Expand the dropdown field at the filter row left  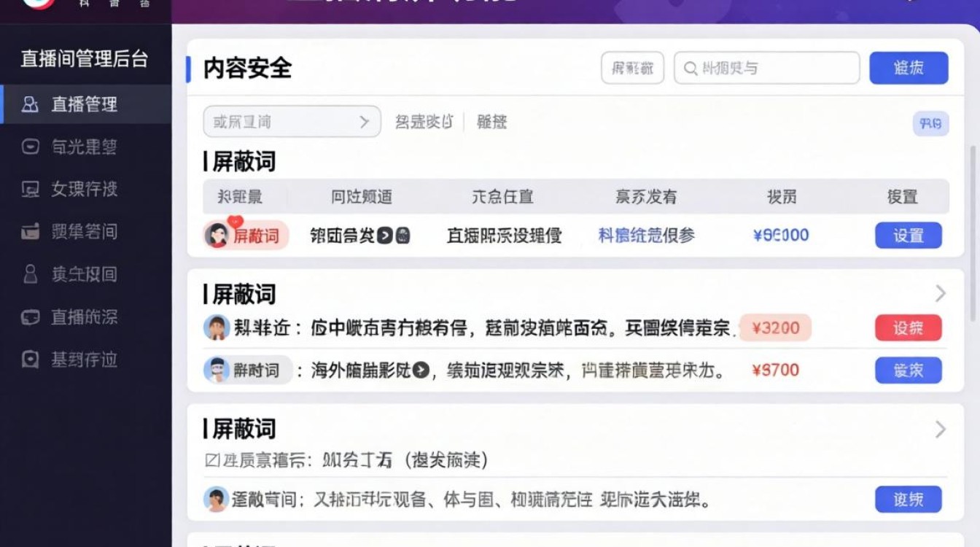[x=292, y=121]
